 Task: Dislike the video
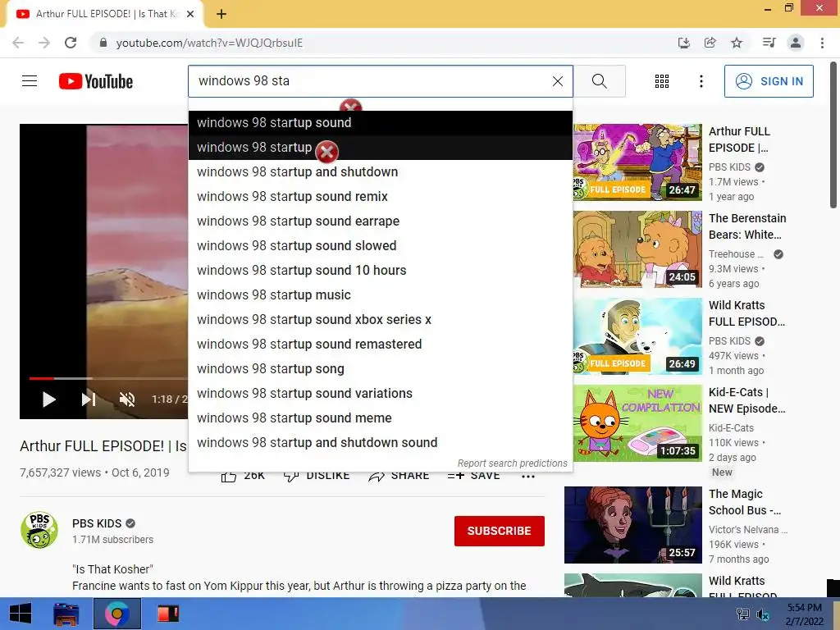[317, 476]
